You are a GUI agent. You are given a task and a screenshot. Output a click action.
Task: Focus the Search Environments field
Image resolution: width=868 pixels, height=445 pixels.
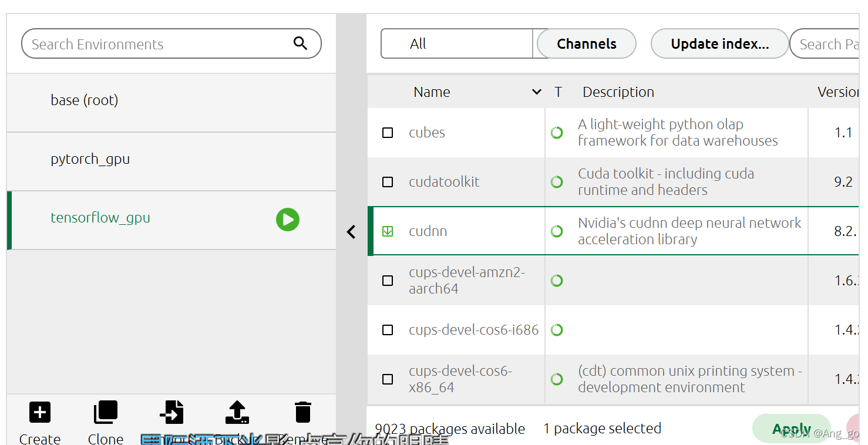pyautogui.click(x=171, y=44)
